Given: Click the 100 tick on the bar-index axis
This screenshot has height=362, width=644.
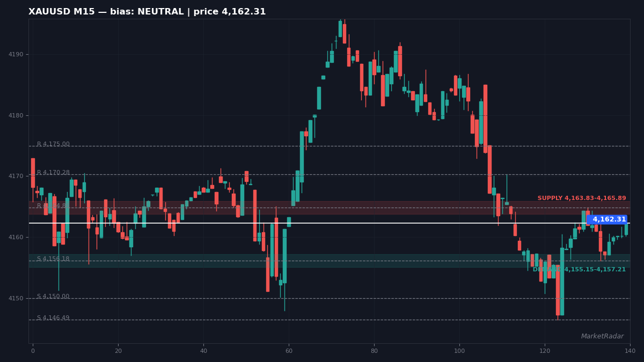Looking at the screenshot, I should tap(459, 351).
